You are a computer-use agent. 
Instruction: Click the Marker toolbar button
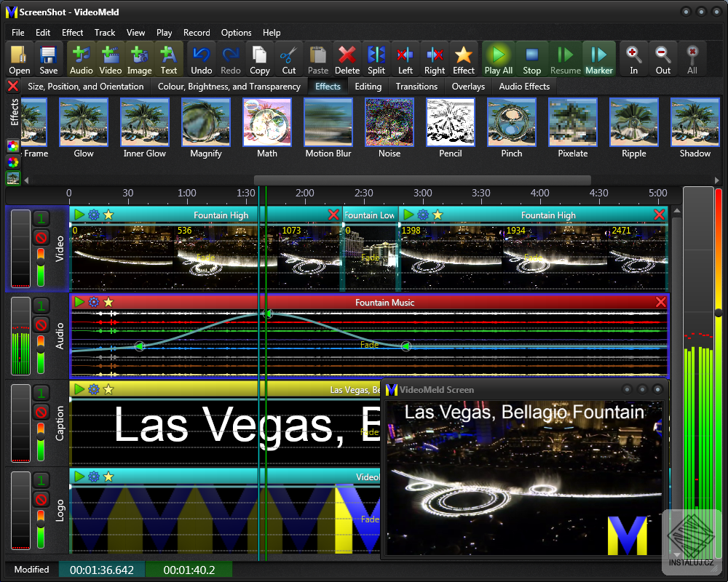(599, 59)
